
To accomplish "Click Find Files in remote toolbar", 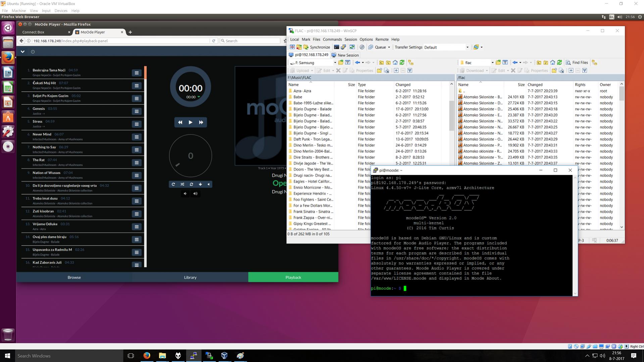I will tap(577, 63).
